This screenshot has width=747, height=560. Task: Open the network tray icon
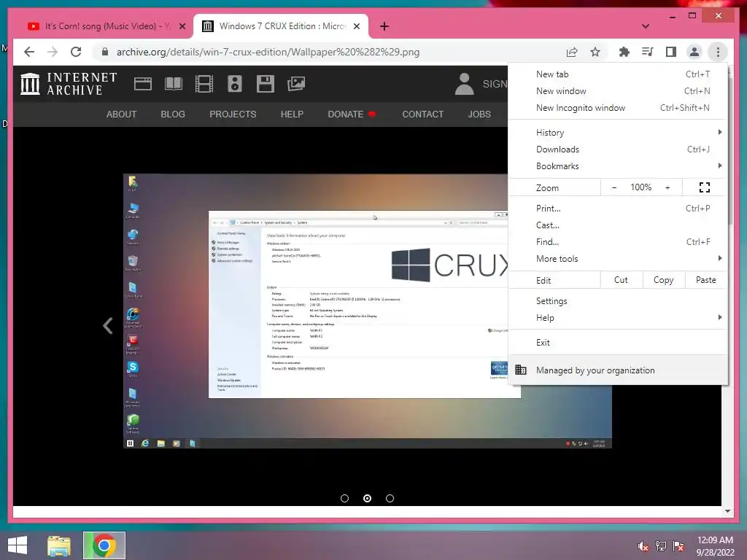click(x=661, y=546)
